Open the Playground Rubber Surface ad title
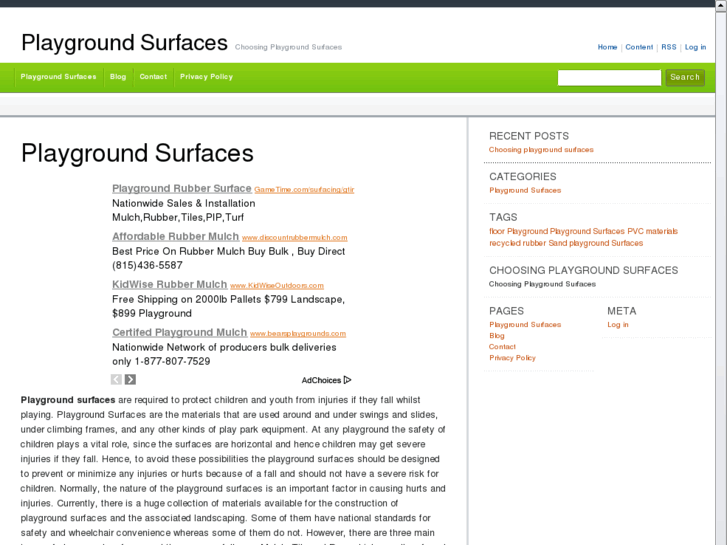This screenshot has height=545, width=727. 181,188
